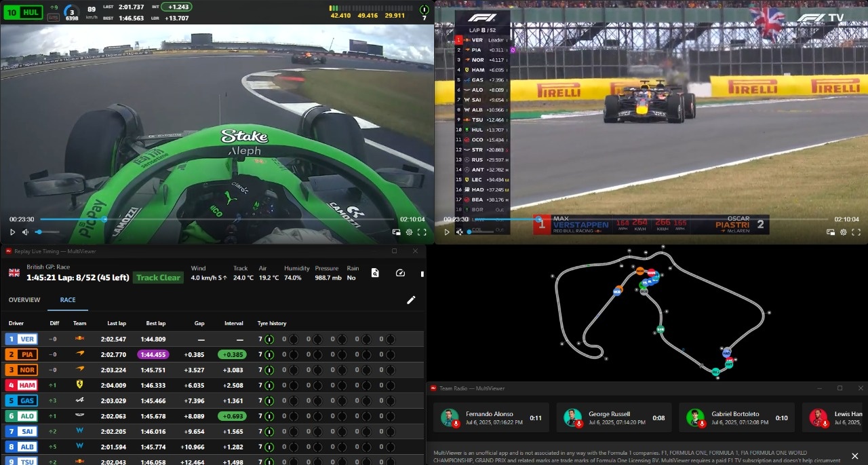
Task: Switch to the OVERVIEW tab
Action: tap(24, 300)
